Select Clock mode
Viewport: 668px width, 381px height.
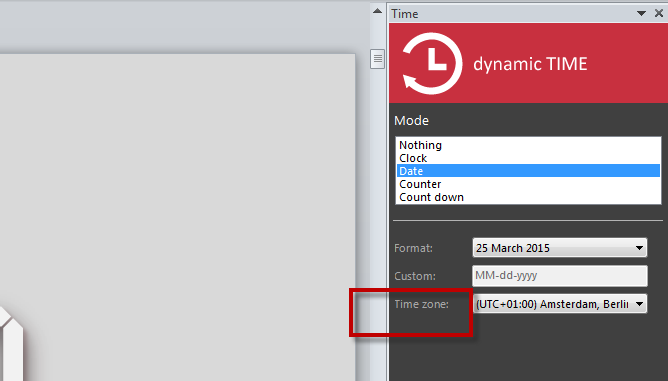tap(528, 158)
